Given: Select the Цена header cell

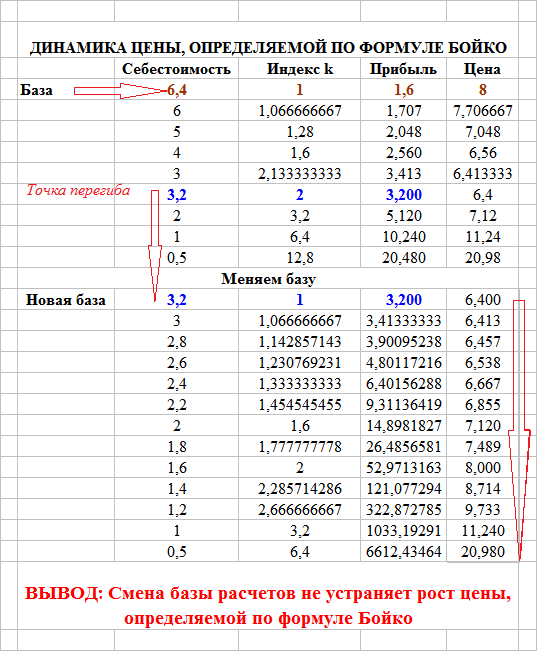Looking at the screenshot, I should pos(482,68).
